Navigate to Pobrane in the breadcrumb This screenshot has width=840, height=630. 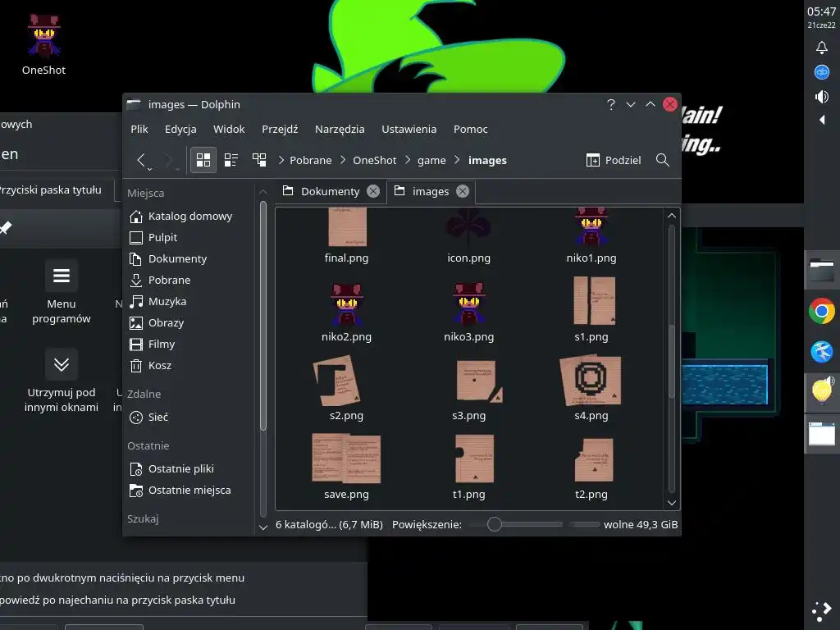[311, 160]
